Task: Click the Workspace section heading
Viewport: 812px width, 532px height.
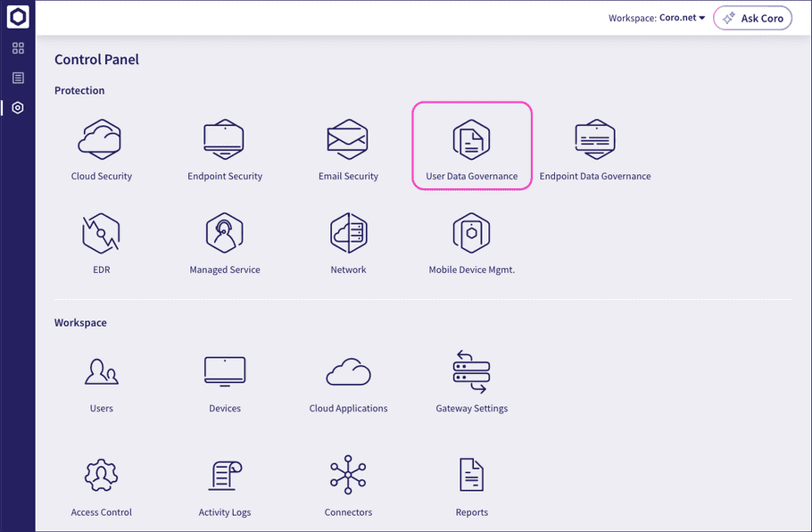Action: [80, 322]
